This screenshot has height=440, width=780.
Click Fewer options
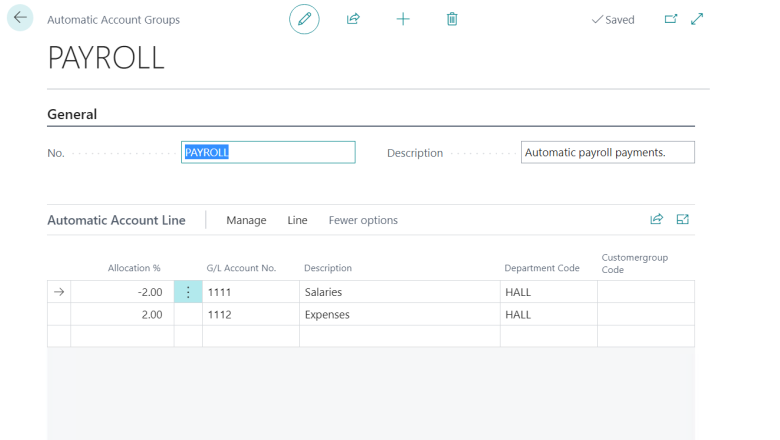pos(363,220)
